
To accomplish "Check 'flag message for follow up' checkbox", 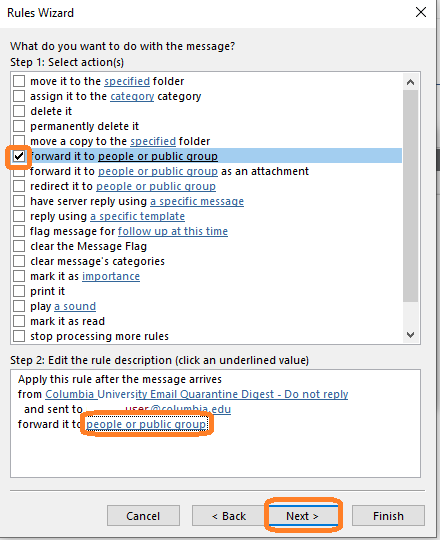I will click(19, 231).
